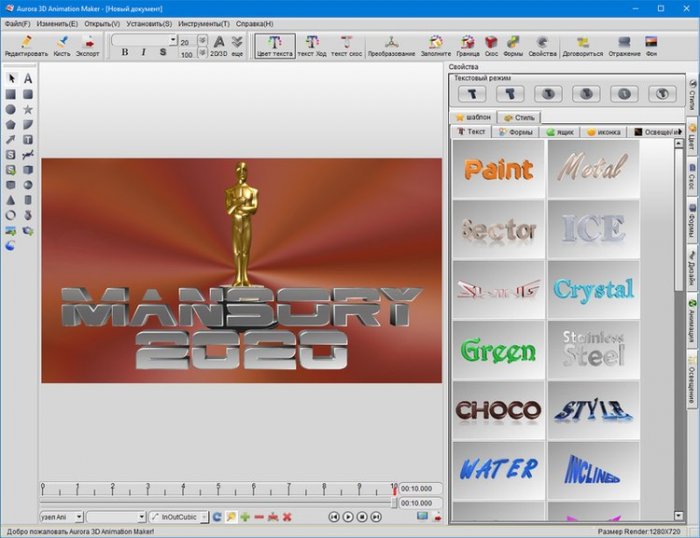Click the Экспорт (Export) toolbar icon
Viewport: 700px width, 538px height.
[88, 43]
